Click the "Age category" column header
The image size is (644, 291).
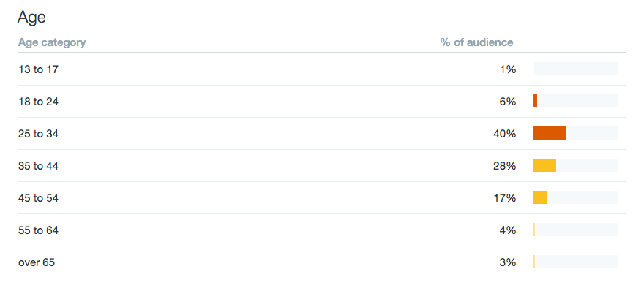pos(52,42)
